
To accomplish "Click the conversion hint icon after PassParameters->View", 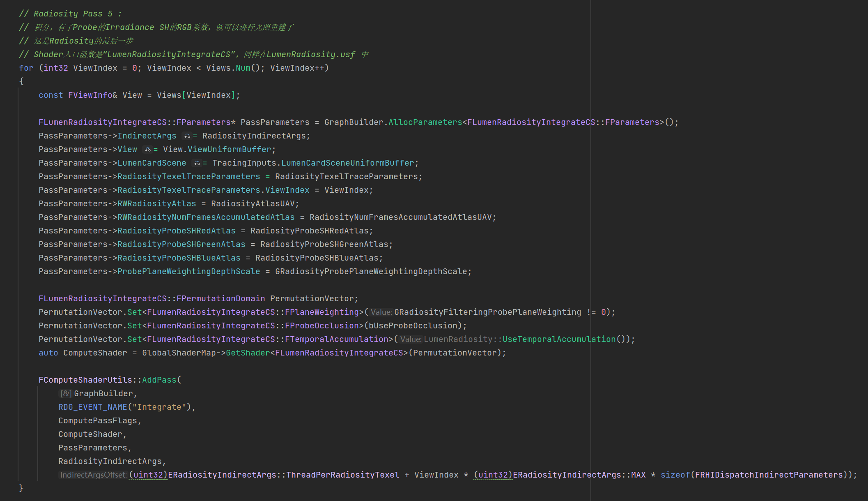I will (147, 150).
